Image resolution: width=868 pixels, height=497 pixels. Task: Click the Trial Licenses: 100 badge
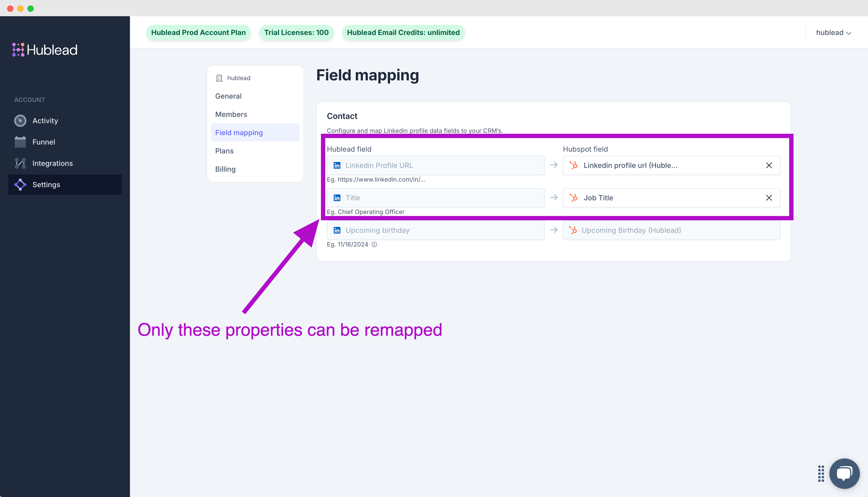point(296,33)
